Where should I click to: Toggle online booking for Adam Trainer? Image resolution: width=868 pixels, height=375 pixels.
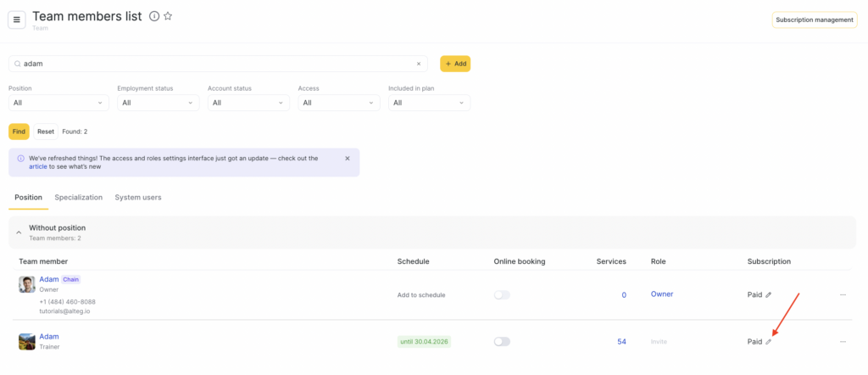click(502, 342)
